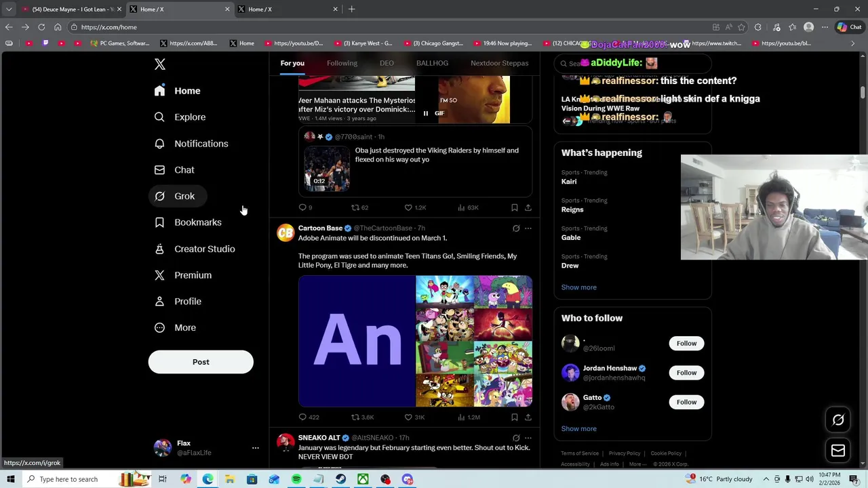The image size is (868, 488).
Task: Bookmark the Cartoon Base post
Action: (515, 418)
